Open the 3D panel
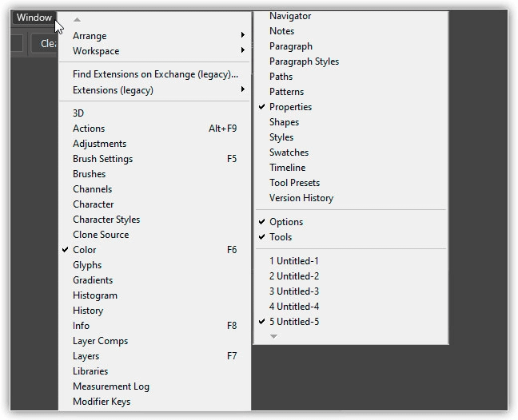 point(154,113)
